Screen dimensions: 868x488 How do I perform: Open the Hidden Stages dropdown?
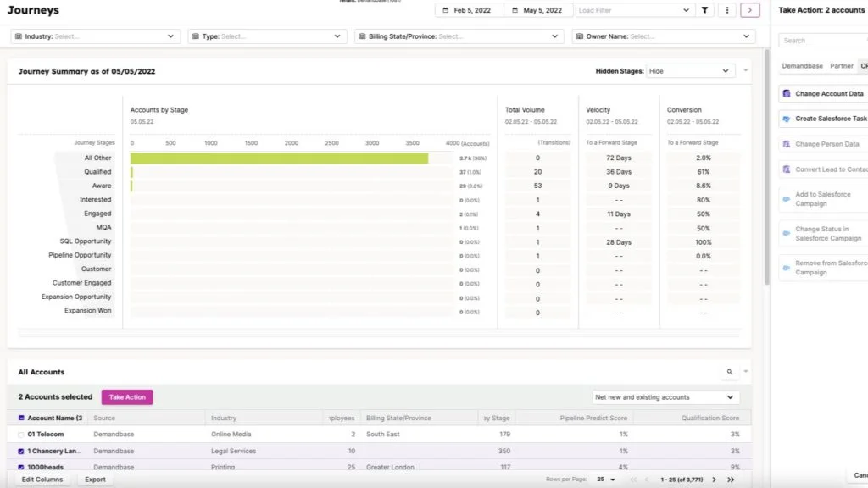point(690,71)
